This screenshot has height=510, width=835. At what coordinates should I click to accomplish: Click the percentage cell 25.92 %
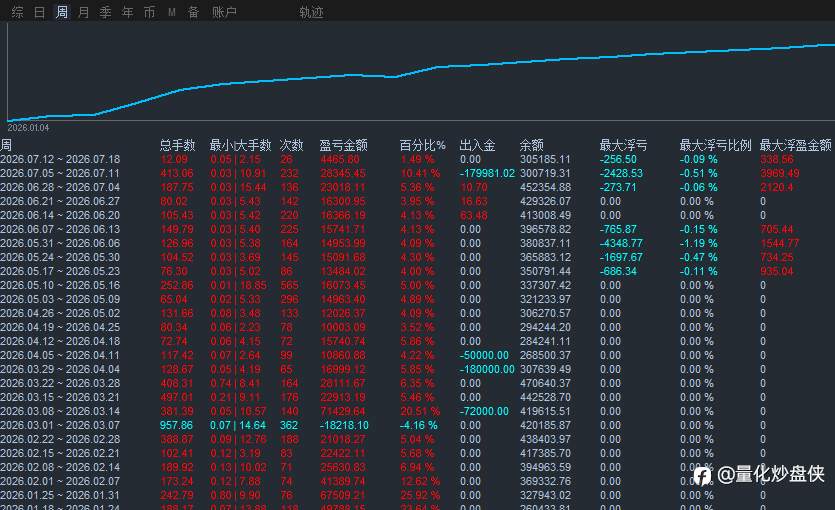pos(420,495)
